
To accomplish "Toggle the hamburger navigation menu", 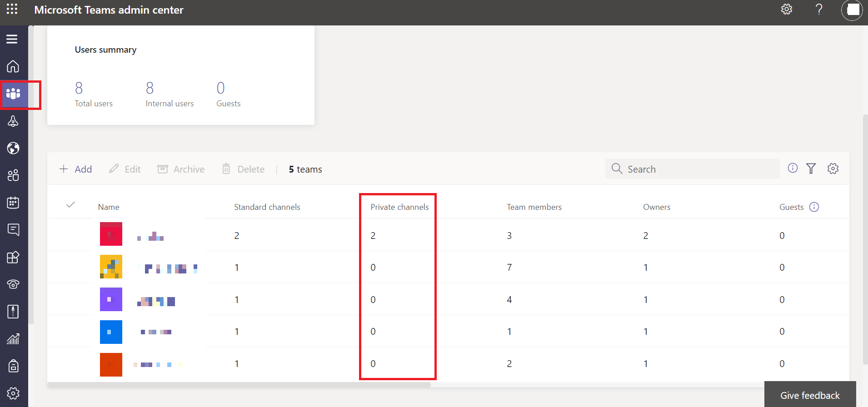I will 12,39.
